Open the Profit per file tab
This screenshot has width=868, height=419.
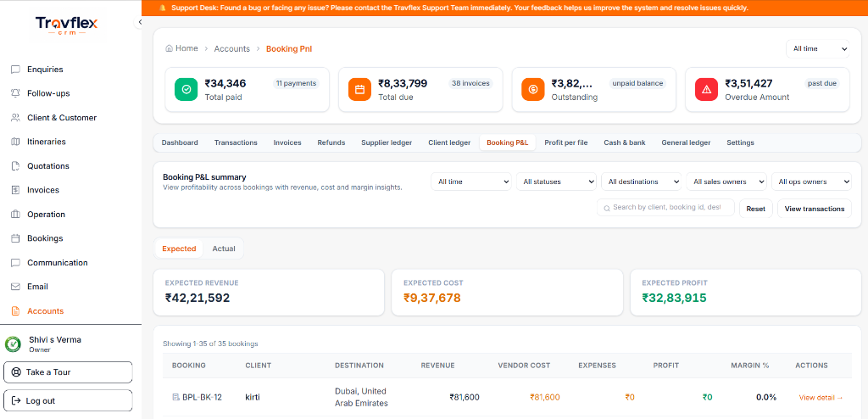click(x=565, y=142)
